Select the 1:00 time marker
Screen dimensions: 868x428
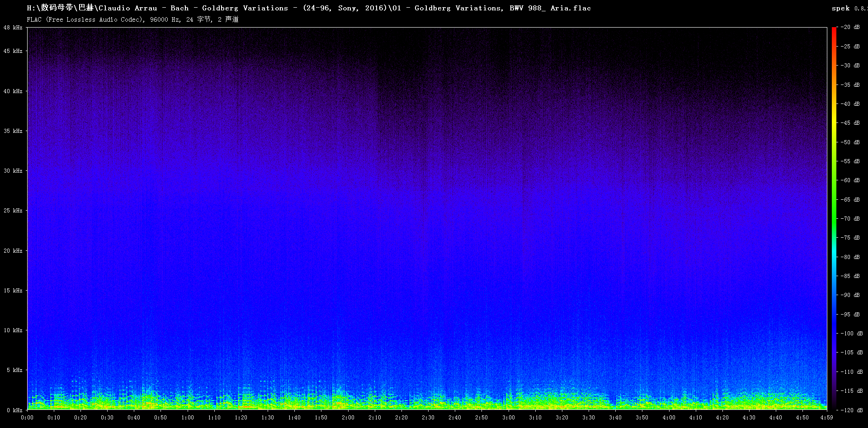click(188, 418)
